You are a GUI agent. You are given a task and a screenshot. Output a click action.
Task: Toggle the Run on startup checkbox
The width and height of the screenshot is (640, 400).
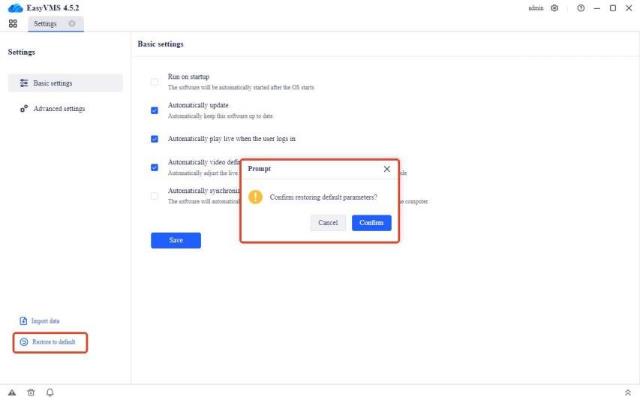[154, 82]
